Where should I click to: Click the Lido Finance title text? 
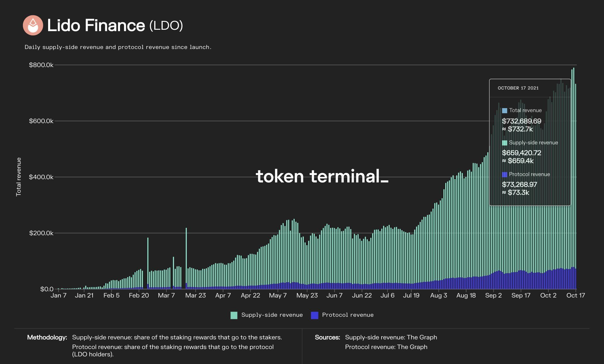(x=96, y=25)
